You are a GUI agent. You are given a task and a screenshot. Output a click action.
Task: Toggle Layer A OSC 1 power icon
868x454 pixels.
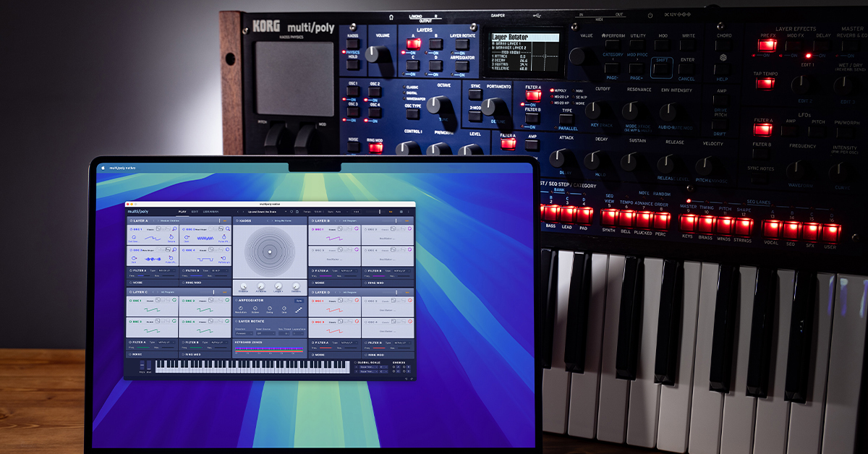click(131, 229)
